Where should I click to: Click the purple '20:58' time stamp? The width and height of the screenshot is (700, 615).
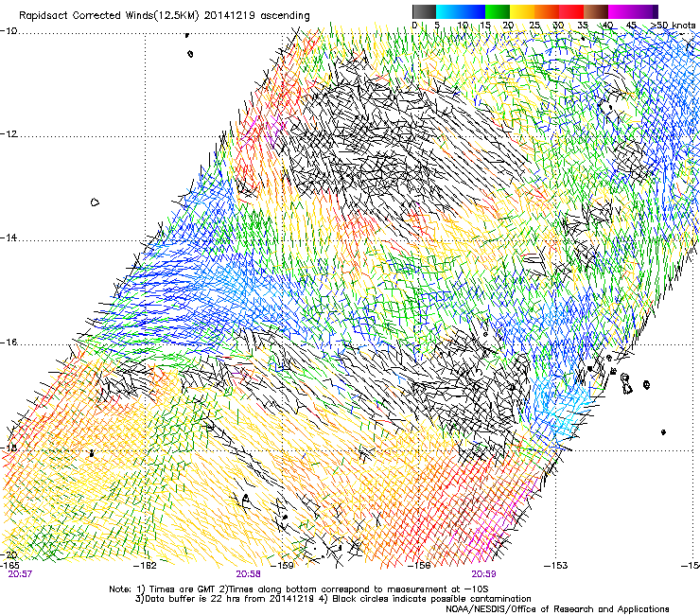248,574
